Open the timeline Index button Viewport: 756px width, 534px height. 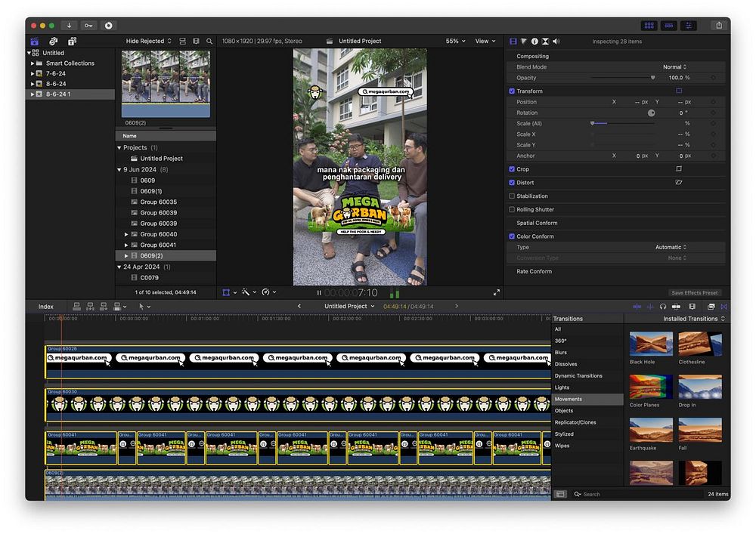click(46, 307)
